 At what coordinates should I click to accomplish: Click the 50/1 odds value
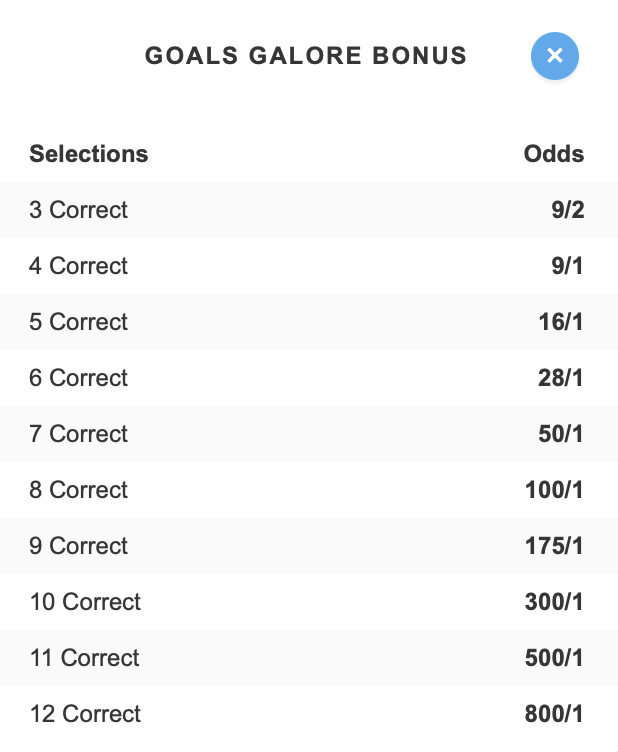click(560, 434)
